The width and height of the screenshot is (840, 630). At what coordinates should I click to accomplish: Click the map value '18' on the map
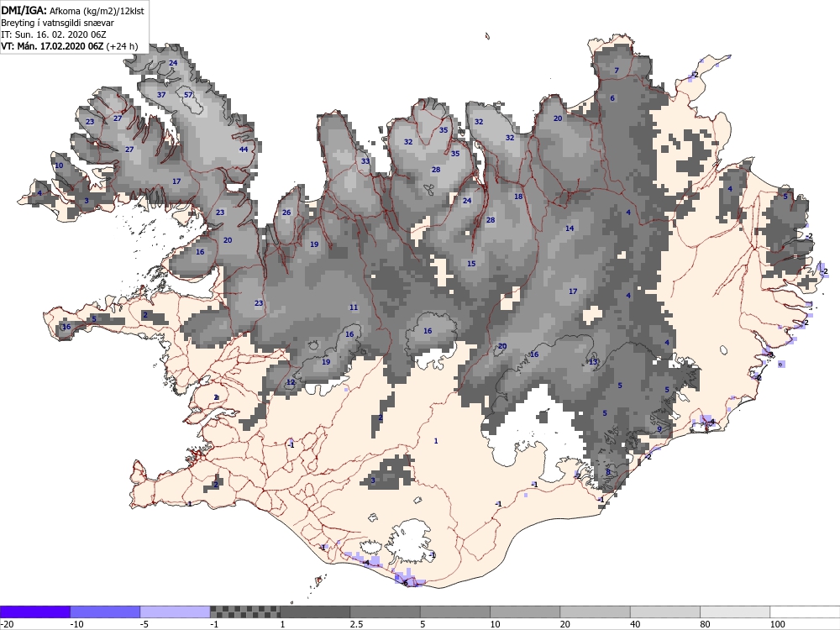coord(518,197)
